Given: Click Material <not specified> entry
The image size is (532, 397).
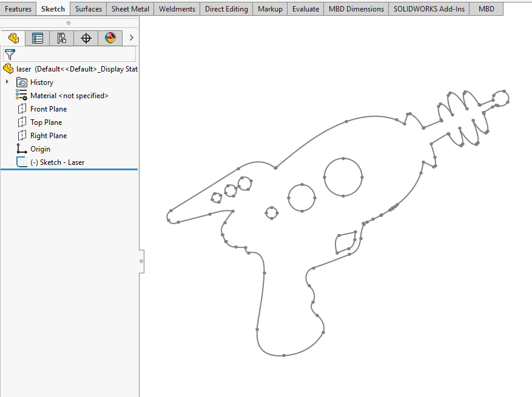Looking at the screenshot, I should [69, 96].
